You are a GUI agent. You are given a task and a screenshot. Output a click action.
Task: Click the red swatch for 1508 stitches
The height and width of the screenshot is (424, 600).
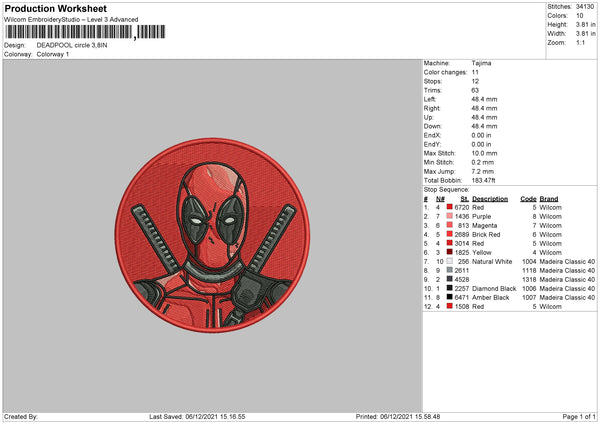pyautogui.click(x=450, y=306)
